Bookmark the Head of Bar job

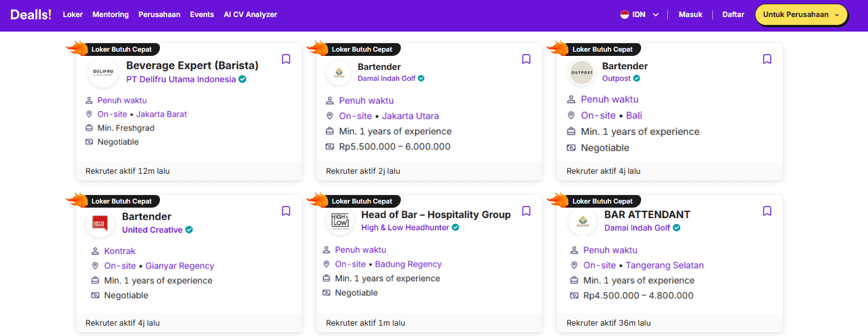527,211
